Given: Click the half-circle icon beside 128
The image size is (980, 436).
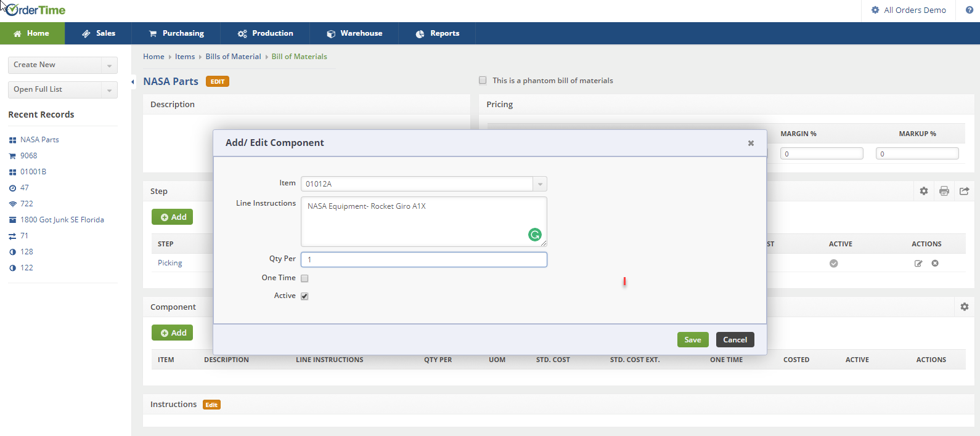Looking at the screenshot, I should [x=12, y=252].
